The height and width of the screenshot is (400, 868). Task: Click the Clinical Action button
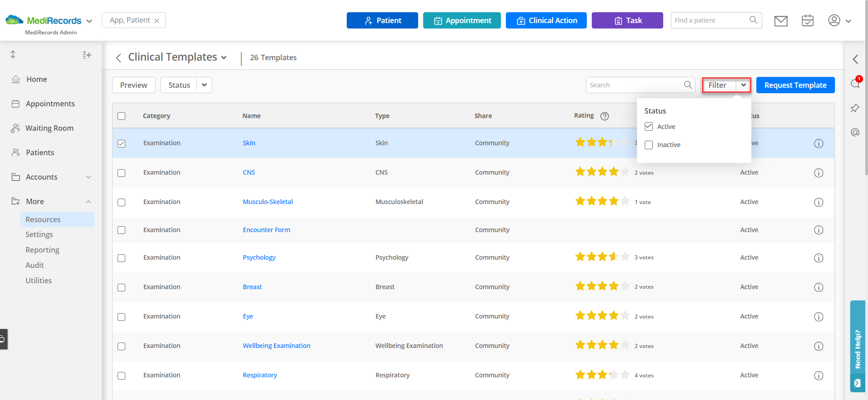[x=546, y=20]
